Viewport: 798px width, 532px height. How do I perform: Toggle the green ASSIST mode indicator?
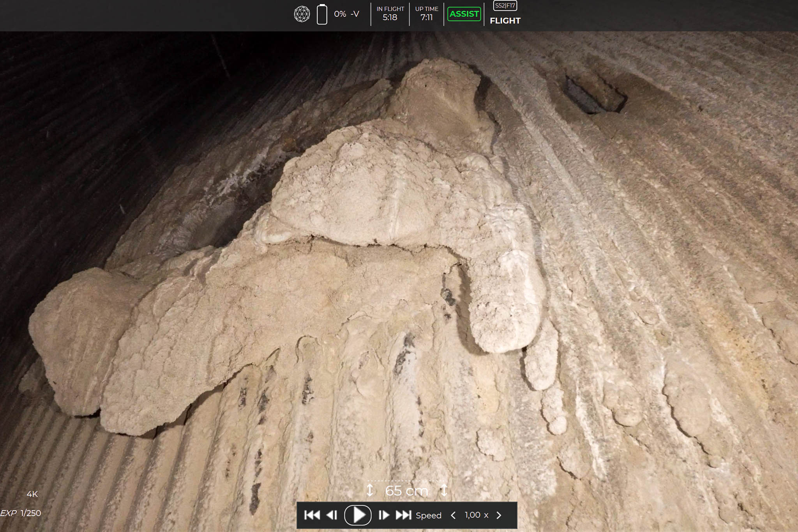(x=464, y=14)
